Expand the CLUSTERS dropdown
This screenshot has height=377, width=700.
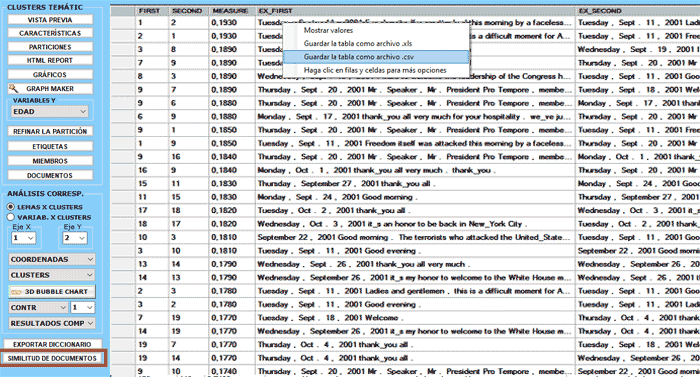[x=52, y=275]
